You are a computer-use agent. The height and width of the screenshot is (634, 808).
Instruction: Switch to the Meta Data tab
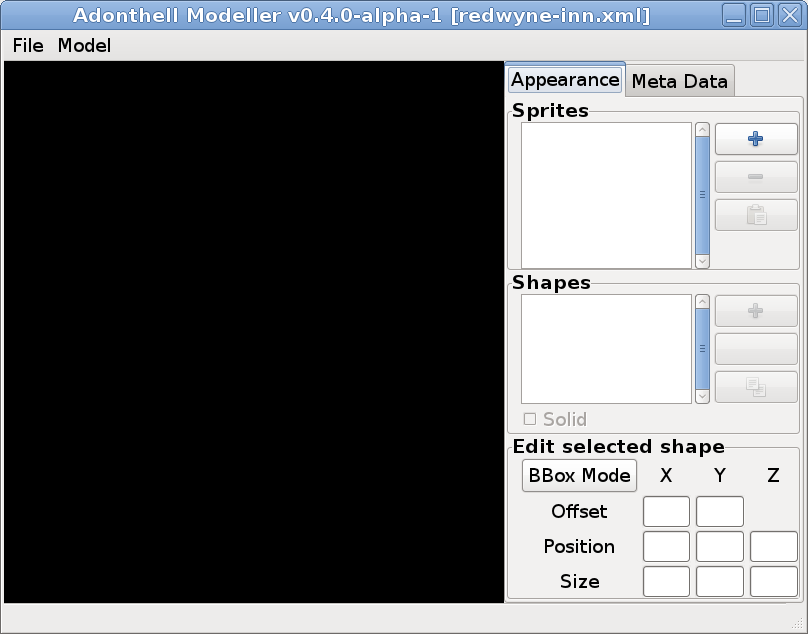click(680, 81)
